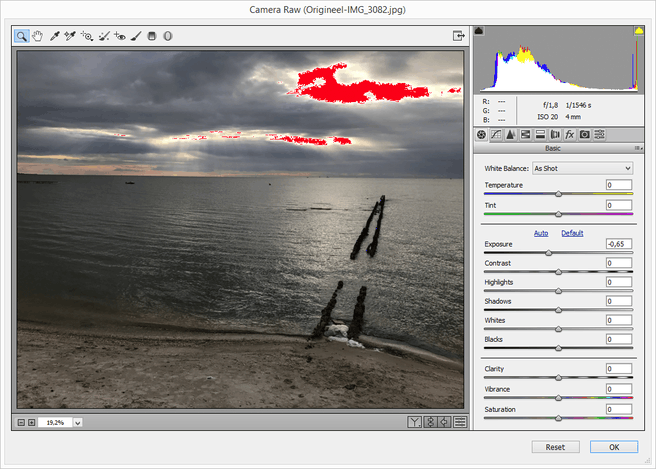The image size is (656, 469).
Task: Click the Exposure slider handle
Action: (x=548, y=253)
